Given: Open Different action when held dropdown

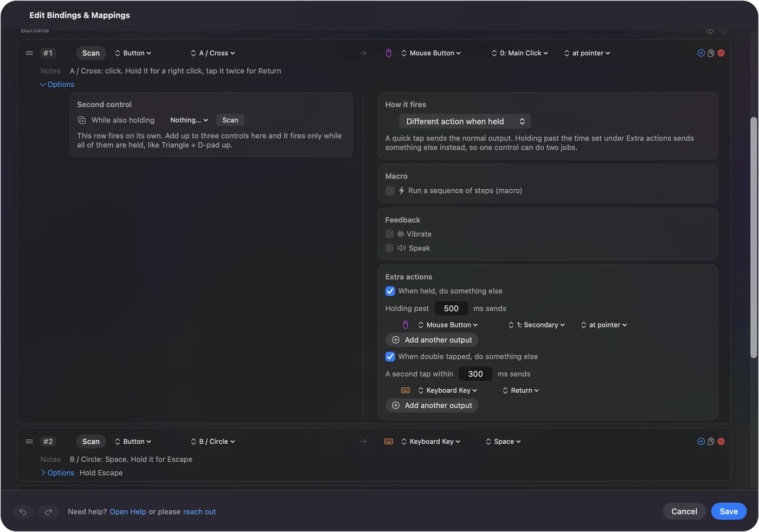Looking at the screenshot, I should 465,121.
